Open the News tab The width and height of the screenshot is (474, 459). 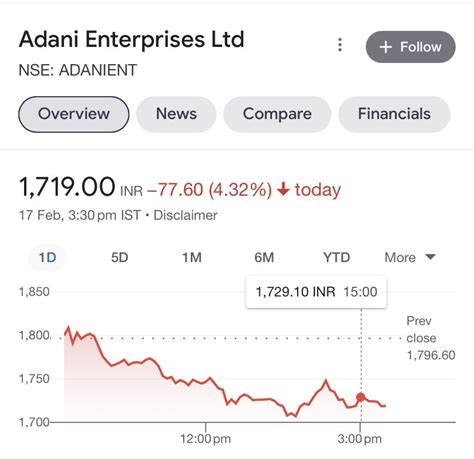point(176,114)
